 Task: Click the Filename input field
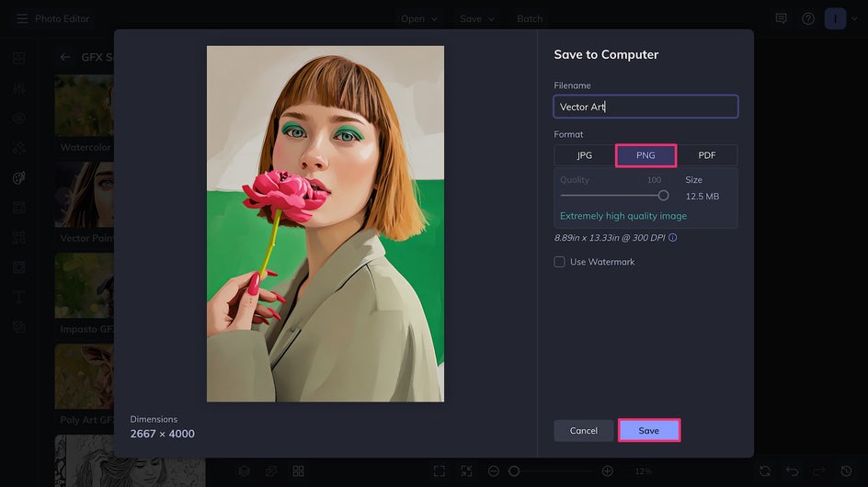(645, 107)
